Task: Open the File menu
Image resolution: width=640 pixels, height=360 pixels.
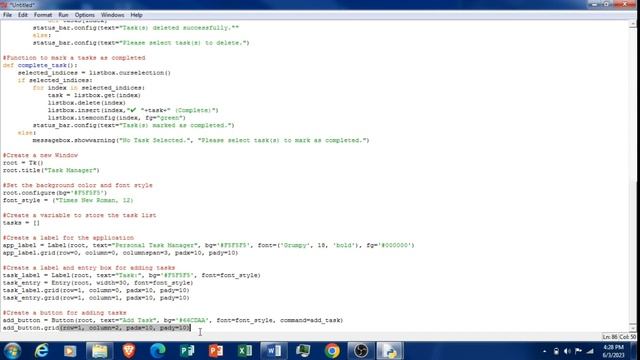Action: click(x=7, y=15)
